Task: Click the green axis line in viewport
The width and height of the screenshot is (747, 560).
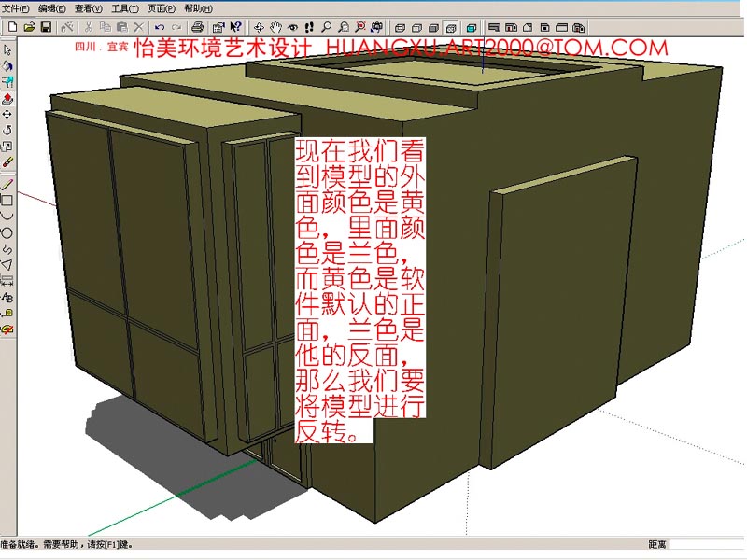Action: (x=176, y=496)
